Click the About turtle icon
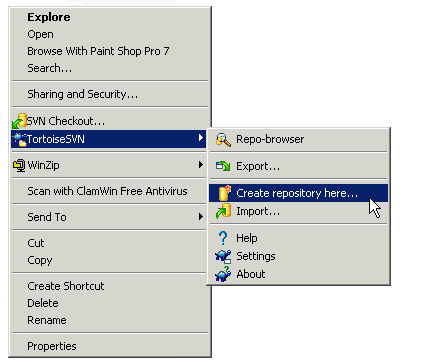The width and height of the screenshot is (424, 363). (223, 274)
